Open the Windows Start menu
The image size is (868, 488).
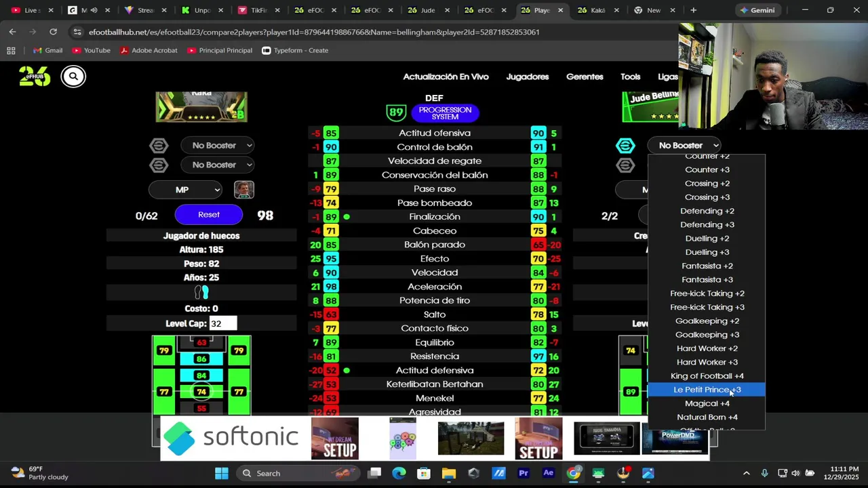point(222,473)
